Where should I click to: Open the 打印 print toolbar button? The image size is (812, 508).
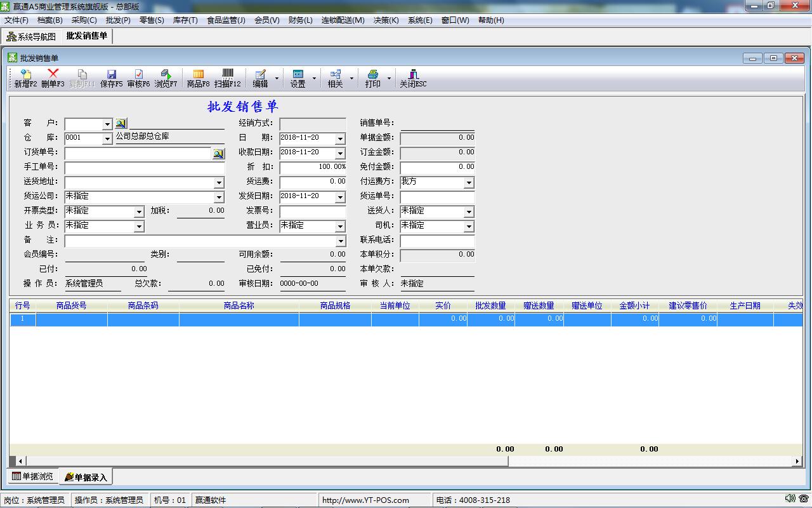[x=372, y=78]
